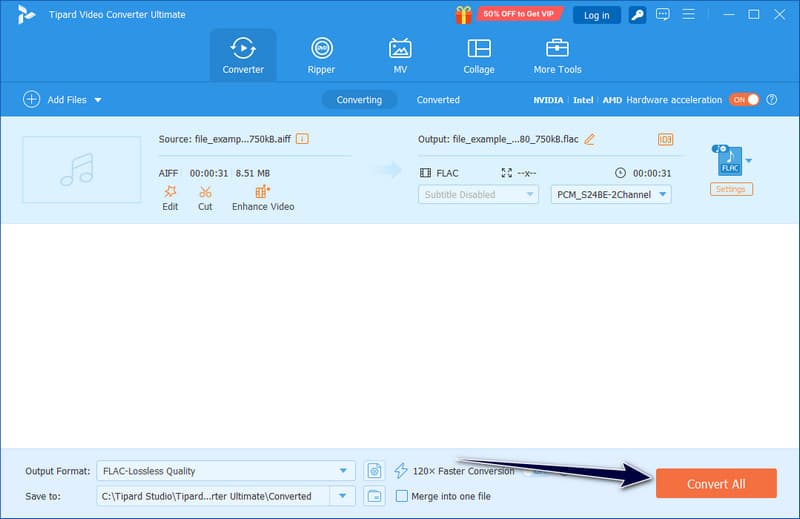The image size is (800, 519).
Task: Start conversion with Convert All
Action: [x=716, y=484]
